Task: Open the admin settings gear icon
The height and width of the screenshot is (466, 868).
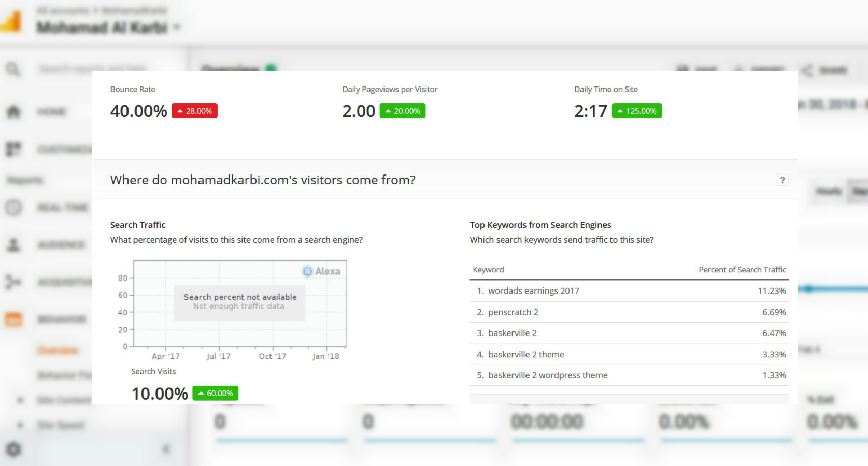Action: (x=13, y=449)
